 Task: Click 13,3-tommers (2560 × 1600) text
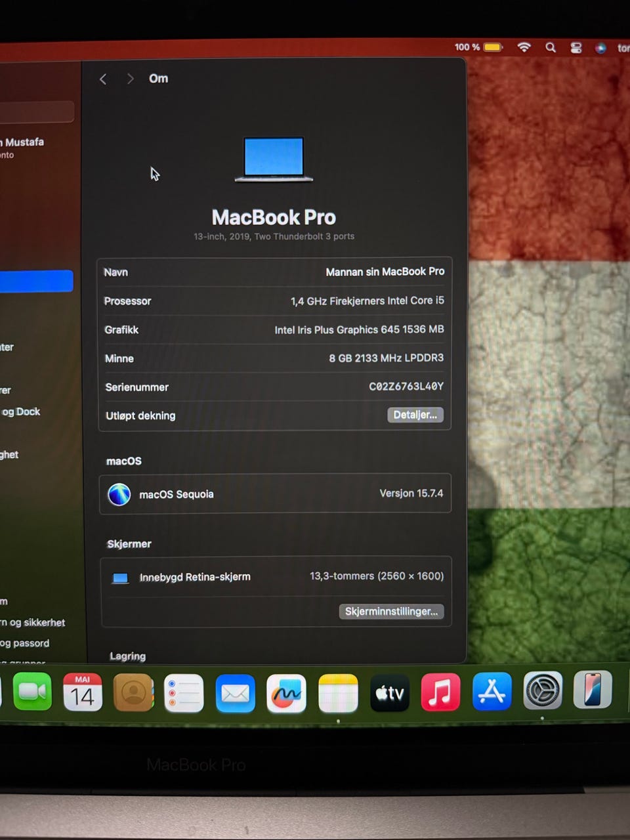[377, 576]
